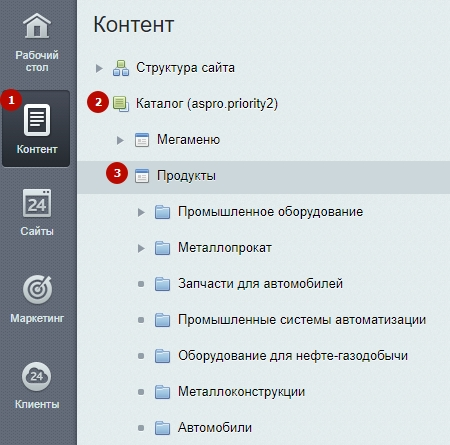The width and height of the screenshot is (450, 445).
Task: Expand the Металлопрокат folder arrow
Action: [x=141, y=248]
